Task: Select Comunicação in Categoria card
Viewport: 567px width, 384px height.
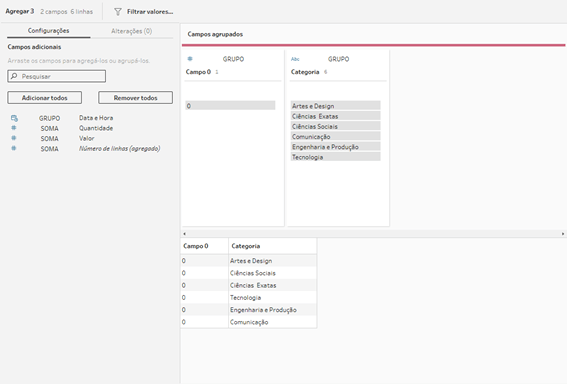Action: [336, 136]
